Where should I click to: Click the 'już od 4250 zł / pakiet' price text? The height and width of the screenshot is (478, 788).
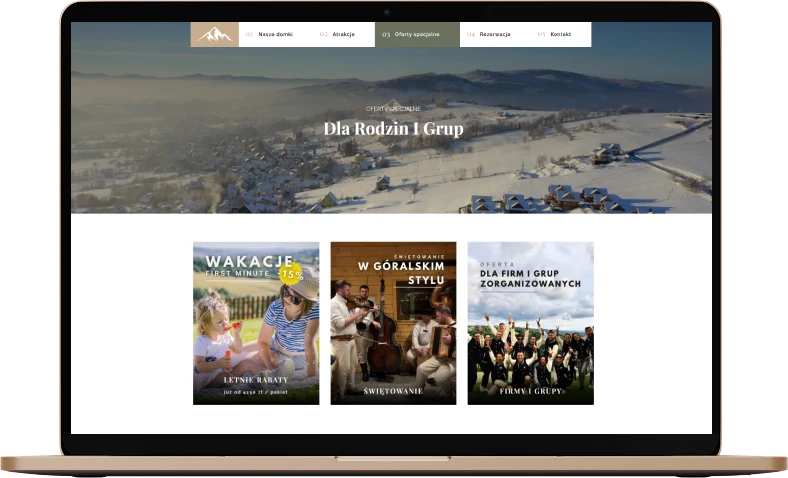pyautogui.click(x=256, y=392)
